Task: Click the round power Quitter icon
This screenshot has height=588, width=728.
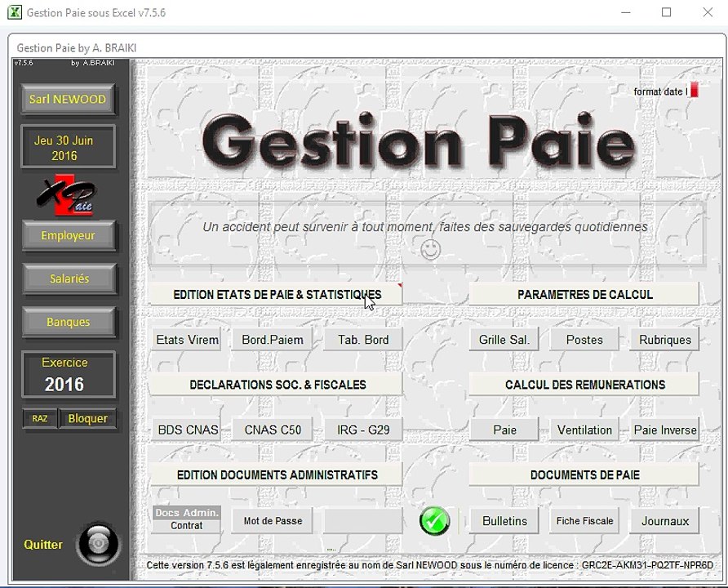Action: tap(98, 544)
